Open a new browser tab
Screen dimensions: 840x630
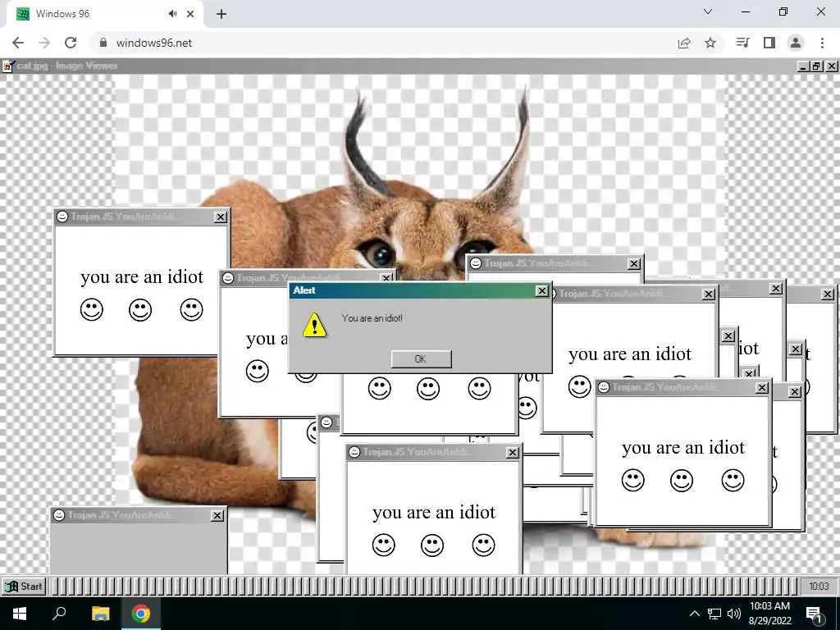221,14
